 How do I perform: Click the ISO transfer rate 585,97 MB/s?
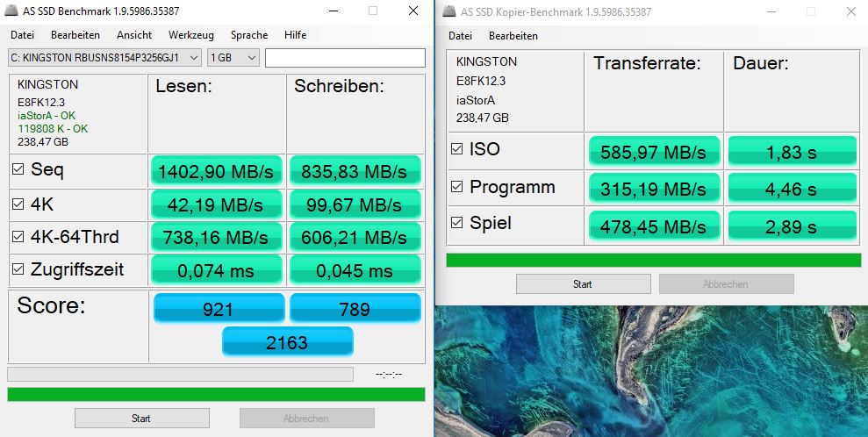654,152
